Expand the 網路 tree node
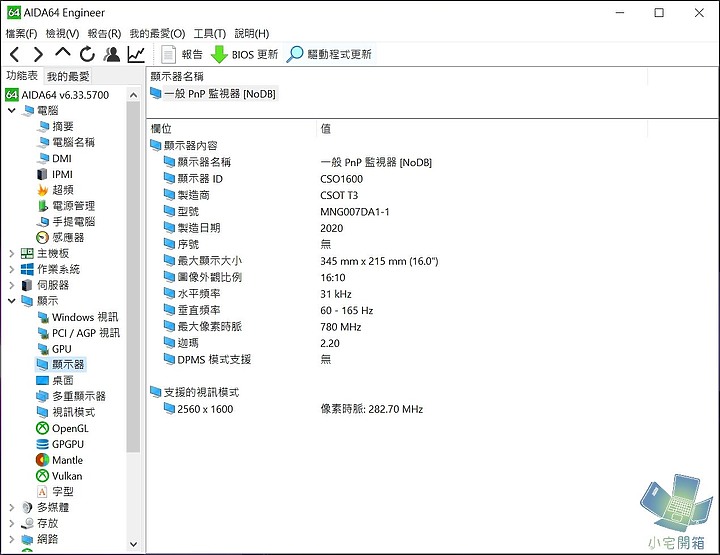 click(12, 539)
